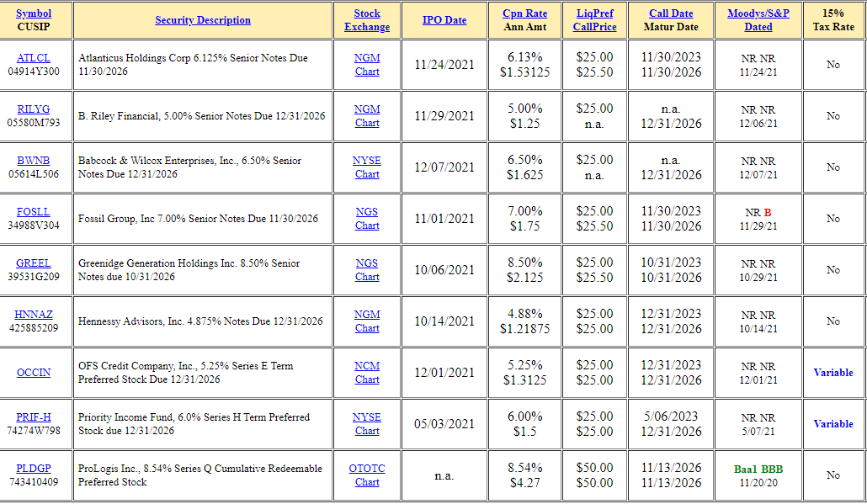Open the Chart for Fossil Group notes
Screen dimensions: 867x504
(367, 225)
